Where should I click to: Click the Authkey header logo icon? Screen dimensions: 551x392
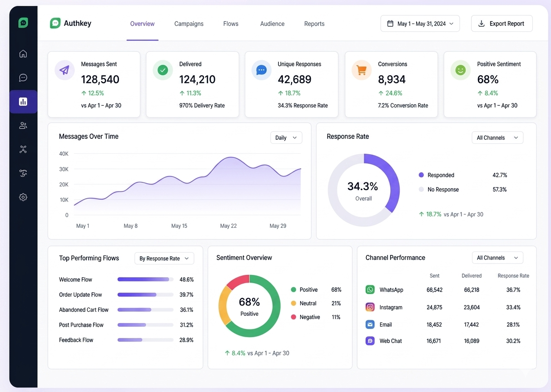[x=55, y=23]
